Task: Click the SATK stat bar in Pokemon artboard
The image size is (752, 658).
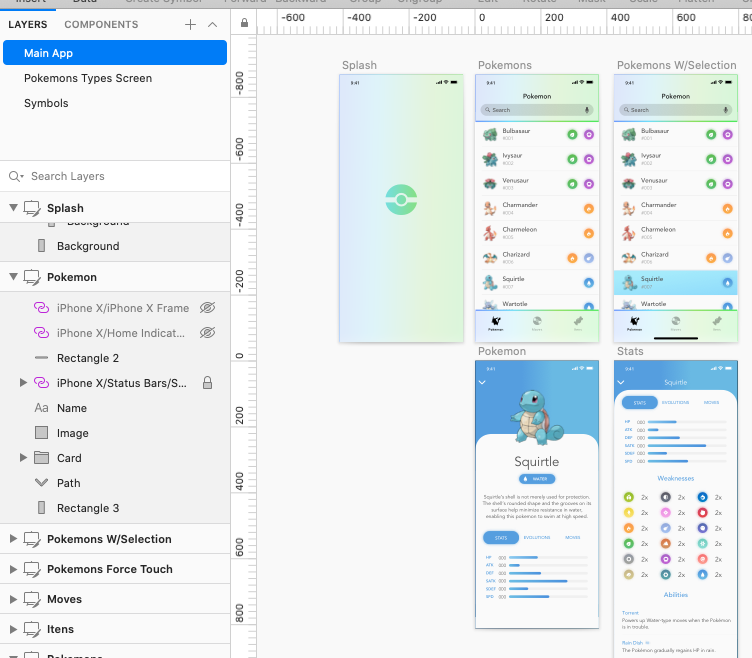Action: tap(549, 581)
